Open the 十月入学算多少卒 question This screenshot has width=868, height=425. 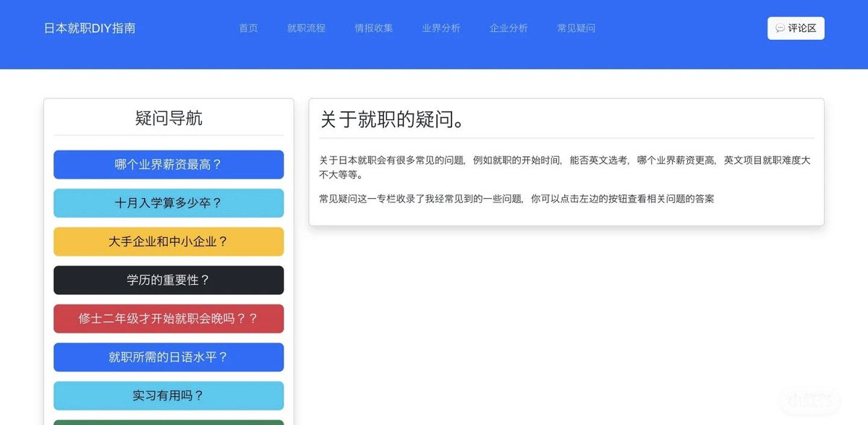point(168,203)
